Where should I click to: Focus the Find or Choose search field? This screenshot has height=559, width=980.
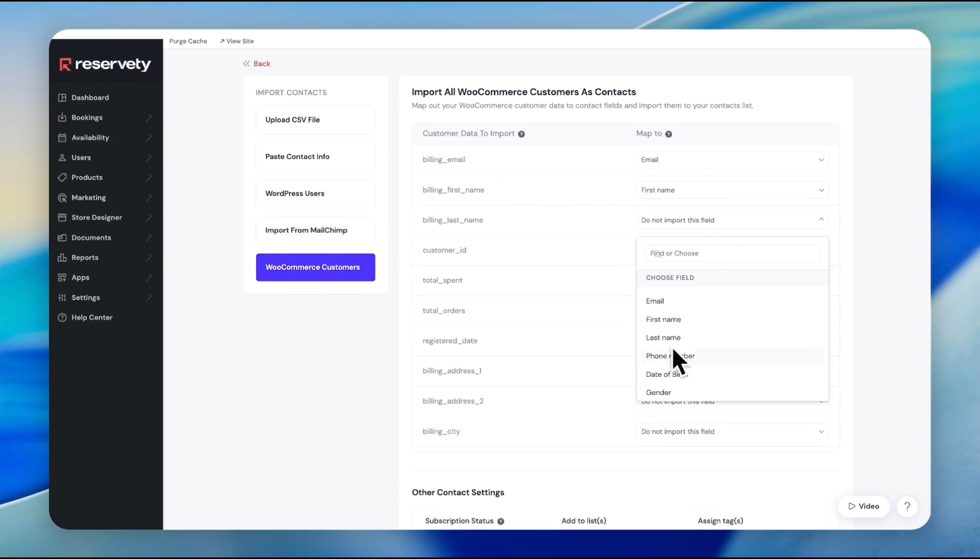732,254
